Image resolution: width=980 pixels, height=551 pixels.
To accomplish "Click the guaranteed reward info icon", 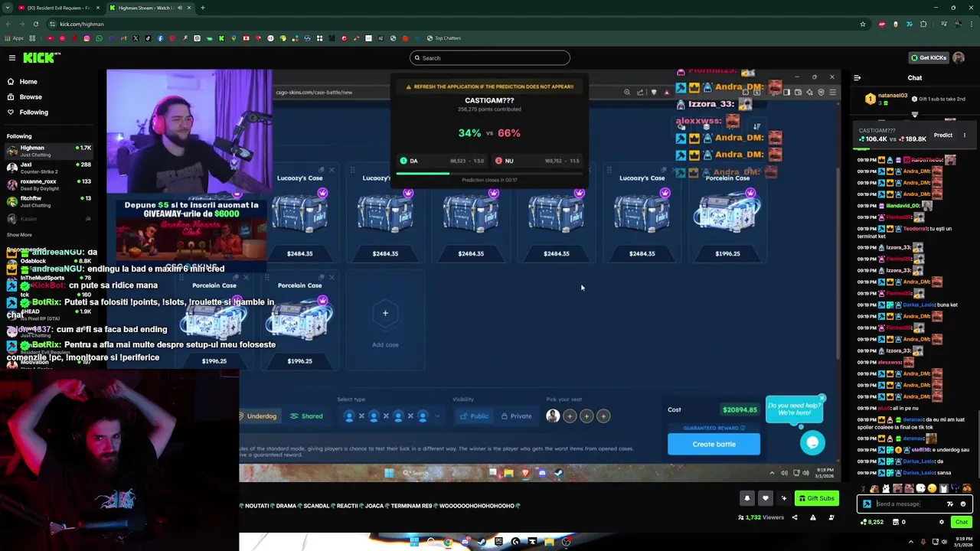I will pos(742,429).
